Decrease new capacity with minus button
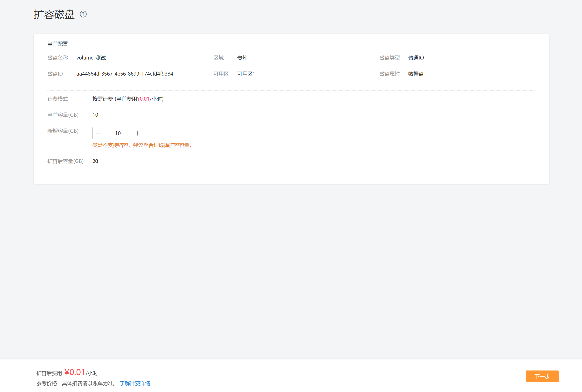 [x=98, y=133]
